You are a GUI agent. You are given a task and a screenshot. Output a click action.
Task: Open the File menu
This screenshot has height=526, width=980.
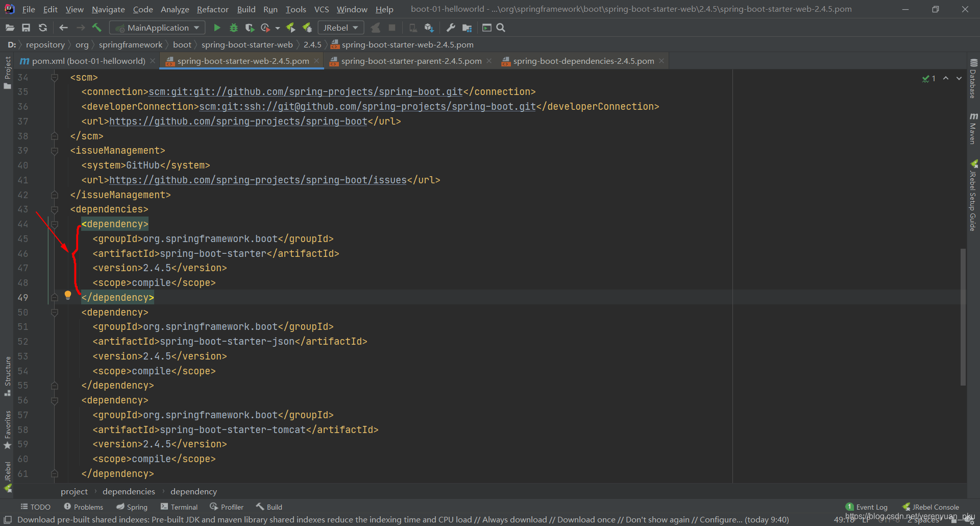click(29, 9)
